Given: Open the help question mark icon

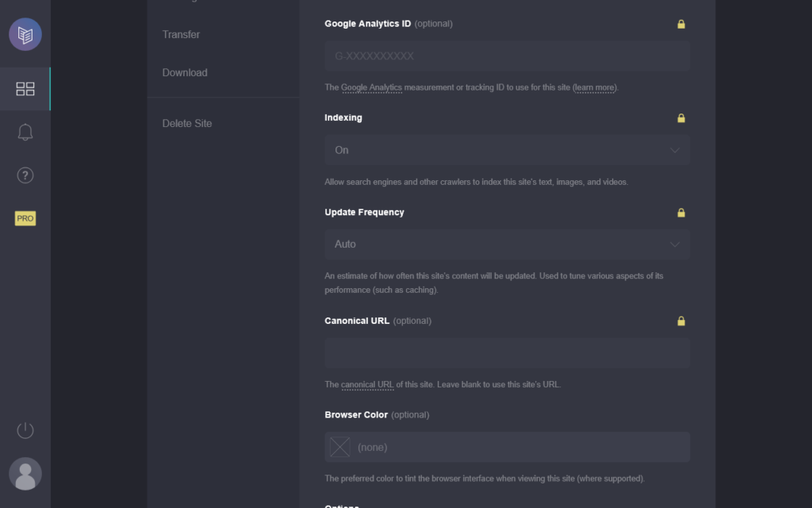Looking at the screenshot, I should 25,175.
